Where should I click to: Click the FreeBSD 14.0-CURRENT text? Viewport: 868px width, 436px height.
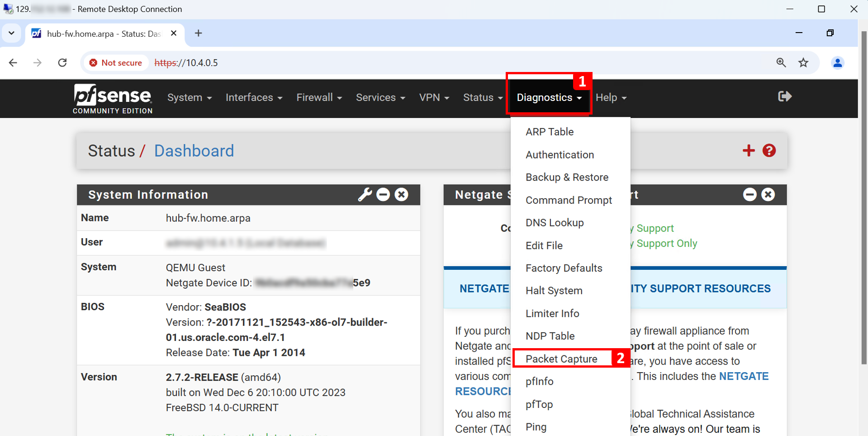click(222, 408)
